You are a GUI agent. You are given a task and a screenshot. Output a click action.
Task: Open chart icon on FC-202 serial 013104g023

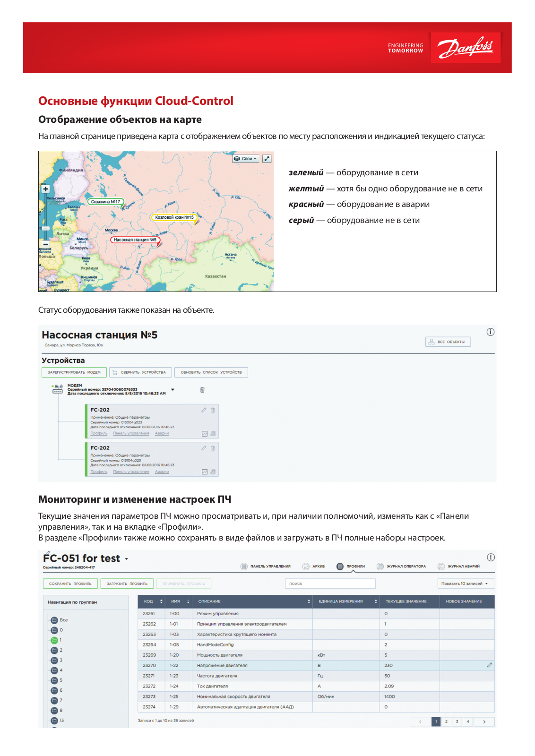pos(205,472)
